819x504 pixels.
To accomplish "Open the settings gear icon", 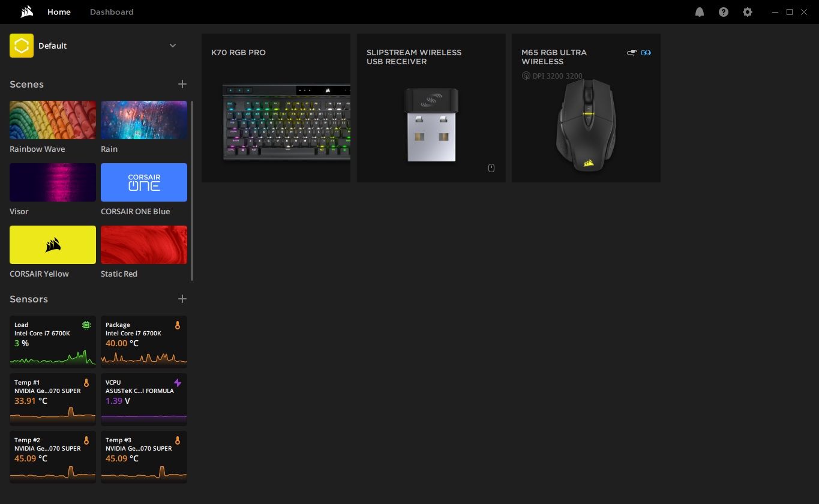I will click(x=748, y=12).
